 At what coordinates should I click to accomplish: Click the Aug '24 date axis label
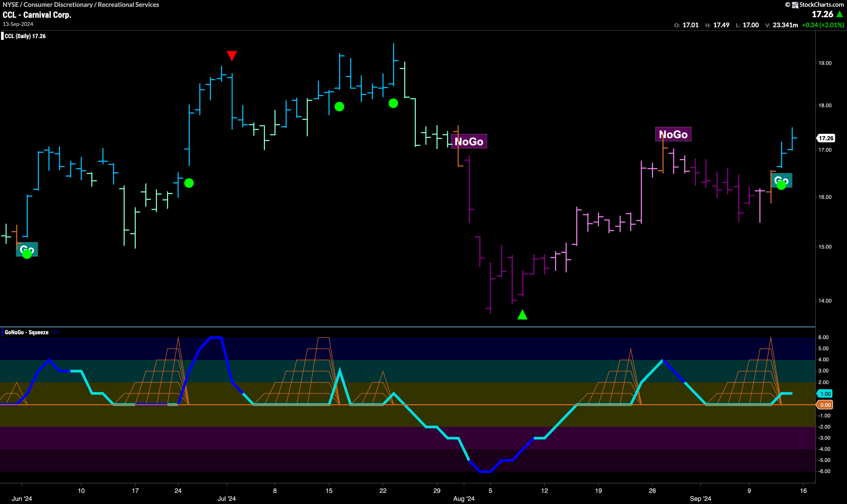coord(464,498)
